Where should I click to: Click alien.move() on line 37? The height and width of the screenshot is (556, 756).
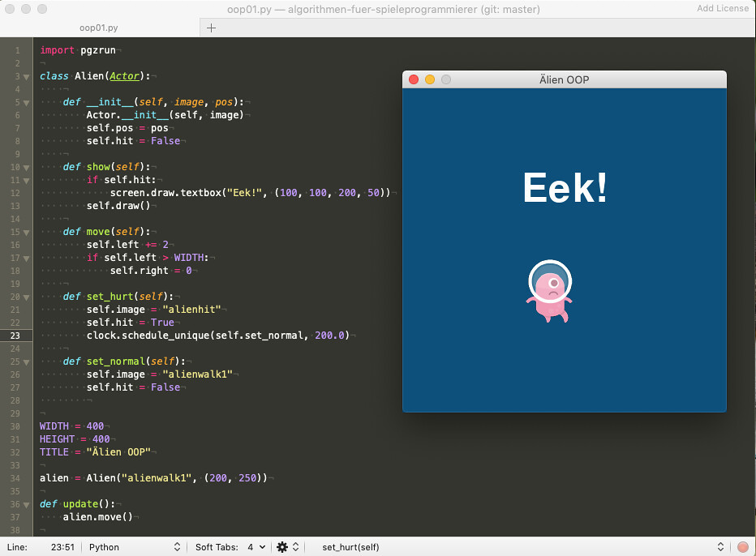click(98, 517)
